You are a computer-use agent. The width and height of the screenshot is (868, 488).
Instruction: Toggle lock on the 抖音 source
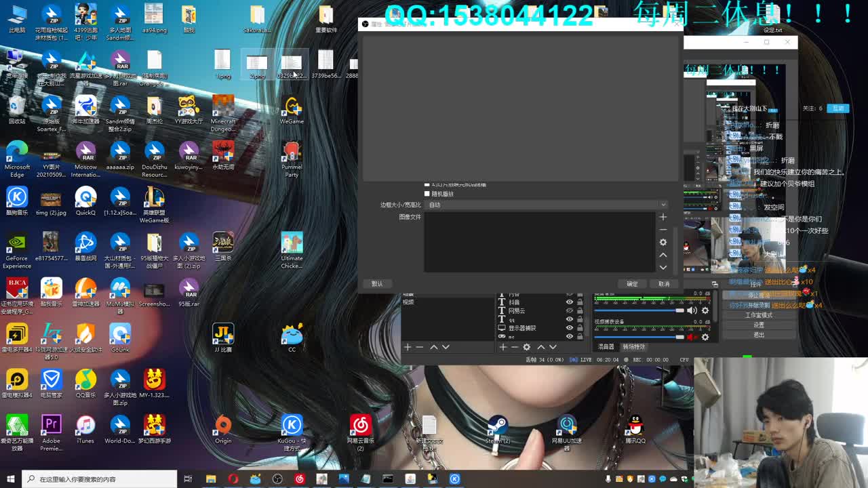tap(580, 302)
